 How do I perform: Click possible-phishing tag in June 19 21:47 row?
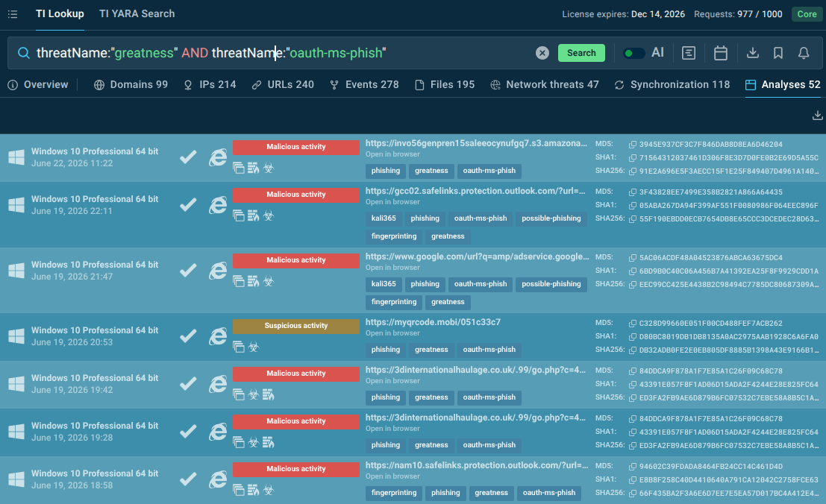pyautogui.click(x=551, y=284)
